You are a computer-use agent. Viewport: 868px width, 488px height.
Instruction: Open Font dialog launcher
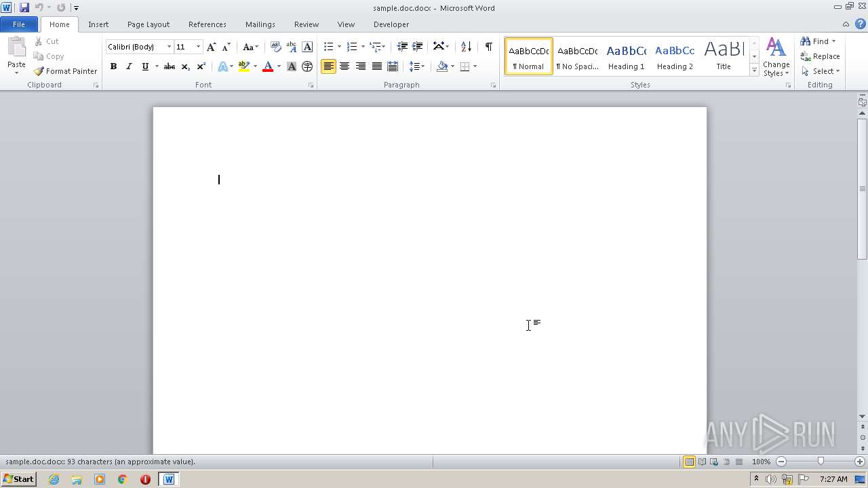311,85
